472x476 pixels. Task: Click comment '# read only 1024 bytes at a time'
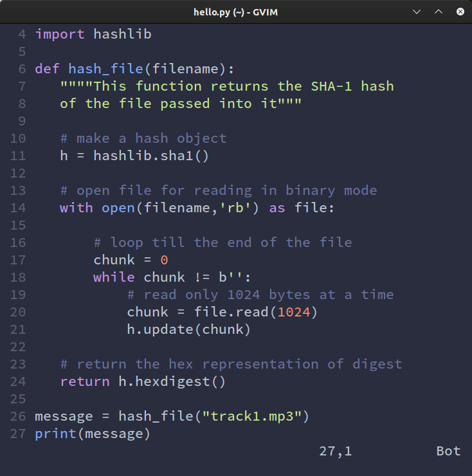click(260, 295)
